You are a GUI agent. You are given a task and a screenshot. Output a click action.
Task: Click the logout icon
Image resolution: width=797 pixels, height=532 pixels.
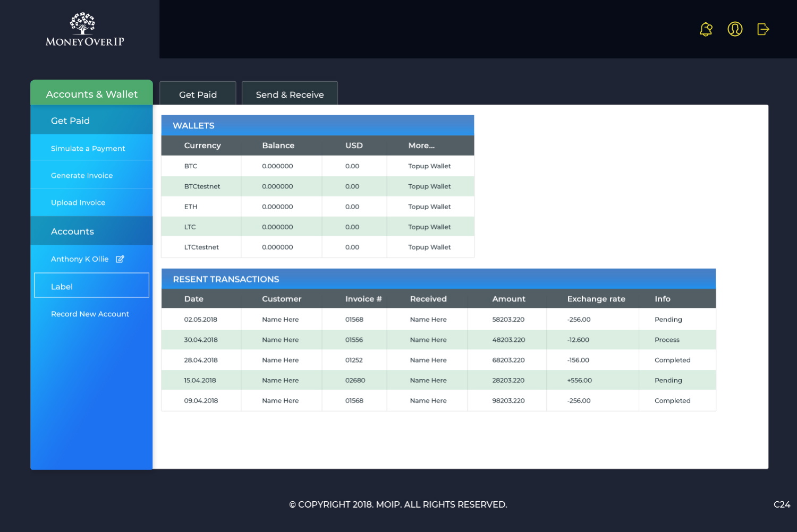(x=763, y=29)
